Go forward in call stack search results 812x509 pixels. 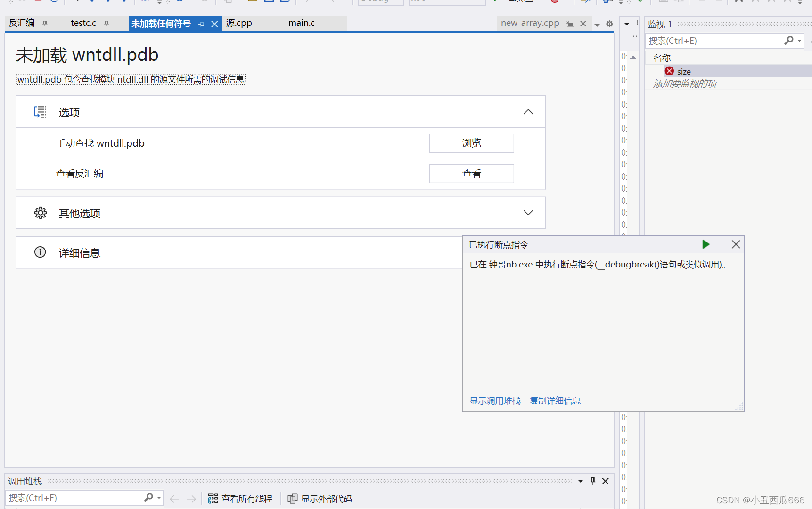[x=191, y=499]
